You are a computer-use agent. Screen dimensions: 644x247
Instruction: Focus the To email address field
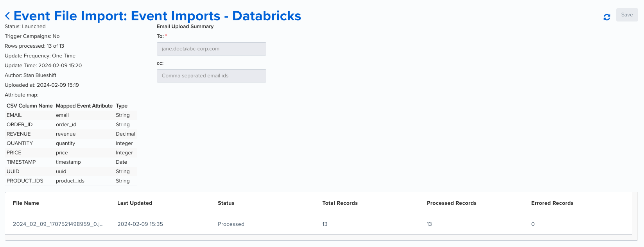click(x=212, y=49)
